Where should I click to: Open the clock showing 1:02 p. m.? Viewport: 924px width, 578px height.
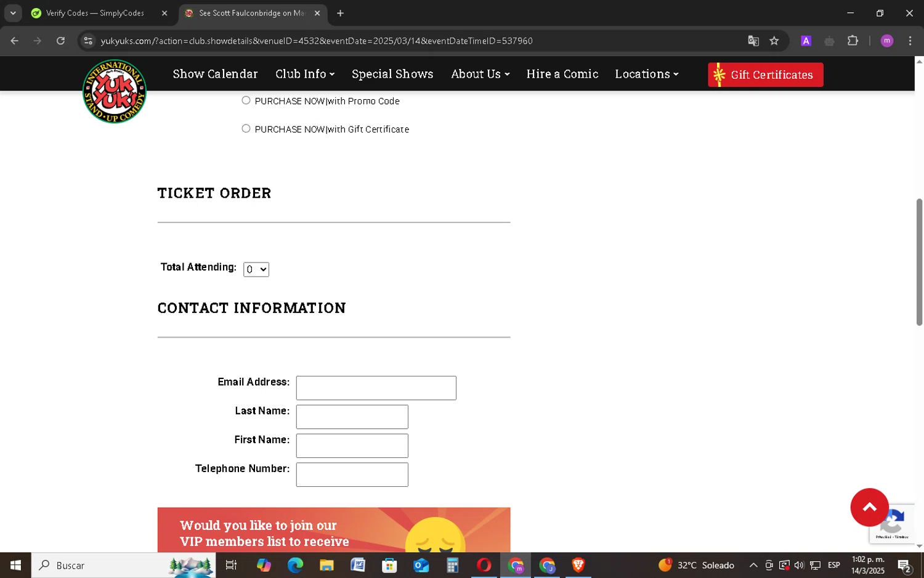(x=868, y=565)
